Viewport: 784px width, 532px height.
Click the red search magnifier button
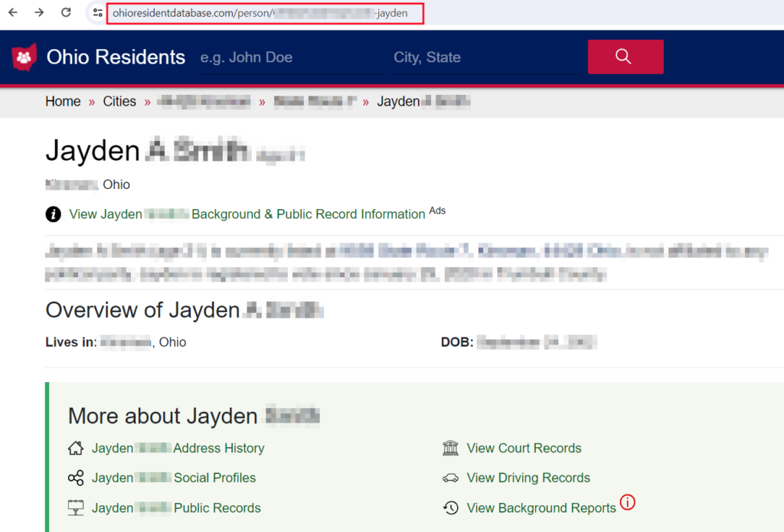[626, 57]
